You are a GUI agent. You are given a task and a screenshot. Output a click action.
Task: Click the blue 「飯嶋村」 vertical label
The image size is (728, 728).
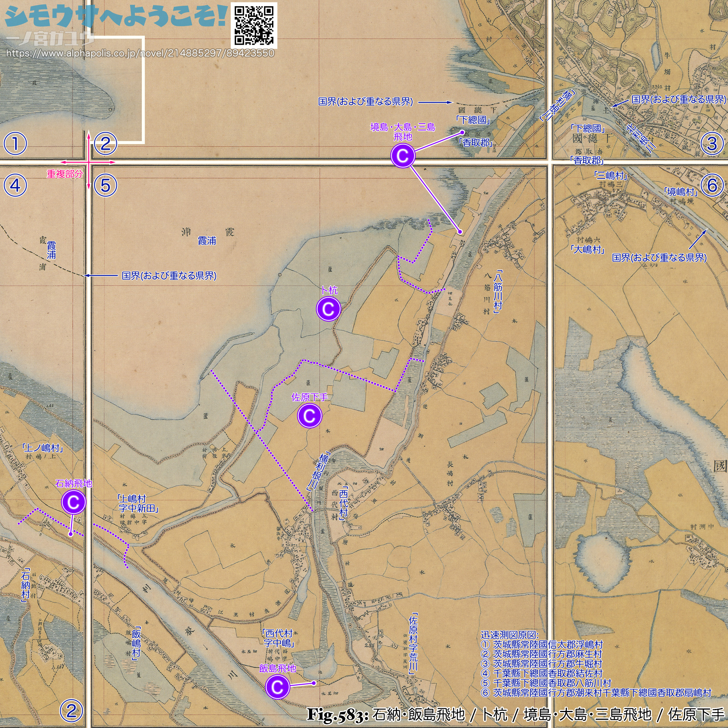click(x=136, y=644)
